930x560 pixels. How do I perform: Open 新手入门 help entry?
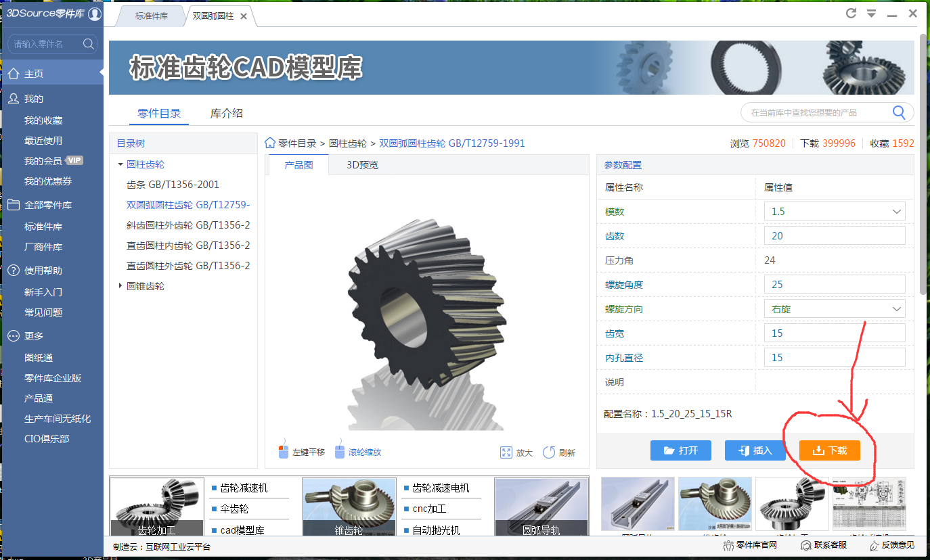click(43, 292)
